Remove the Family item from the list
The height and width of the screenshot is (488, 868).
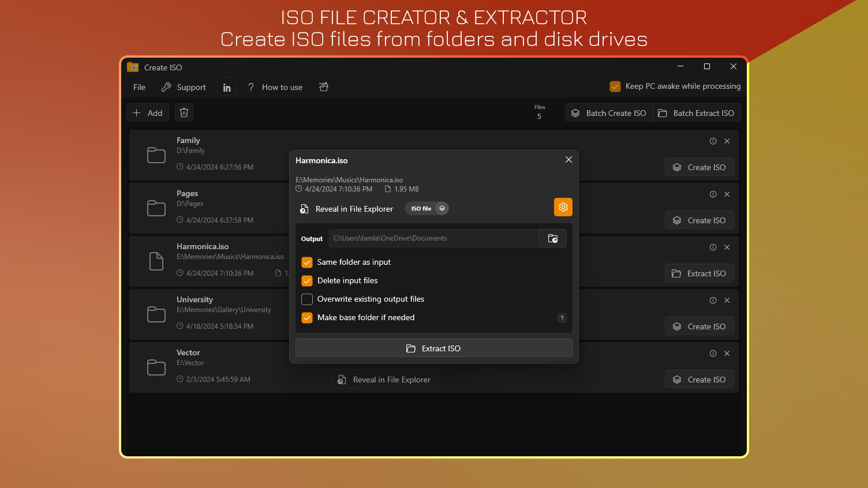(727, 141)
